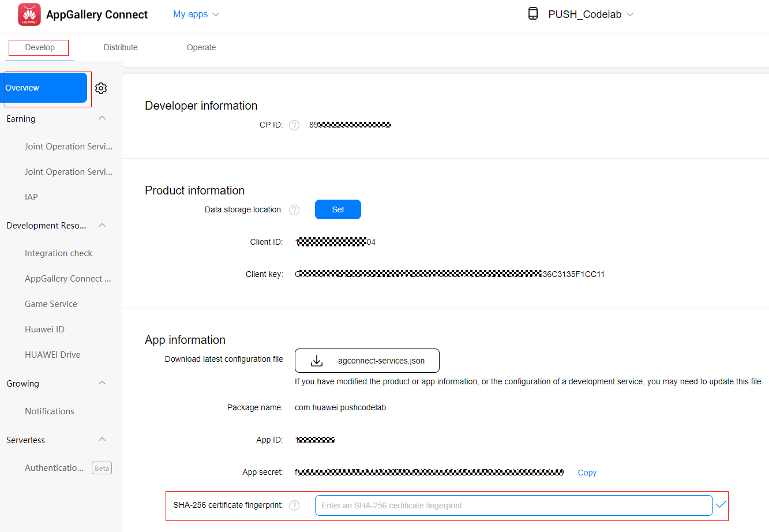
Task: Click the Copy link beside App secret
Action: coord(587,473)
